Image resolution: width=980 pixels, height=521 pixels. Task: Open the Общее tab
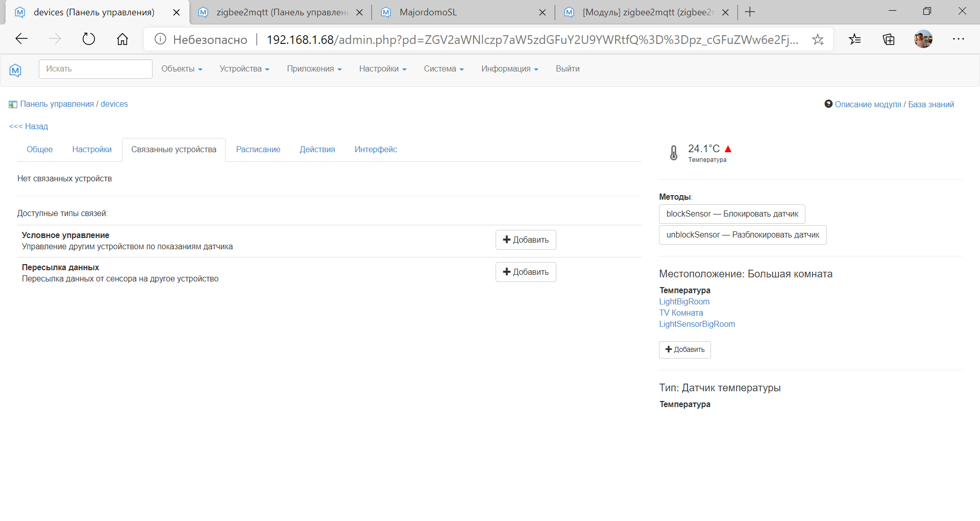tap(40, 150)
